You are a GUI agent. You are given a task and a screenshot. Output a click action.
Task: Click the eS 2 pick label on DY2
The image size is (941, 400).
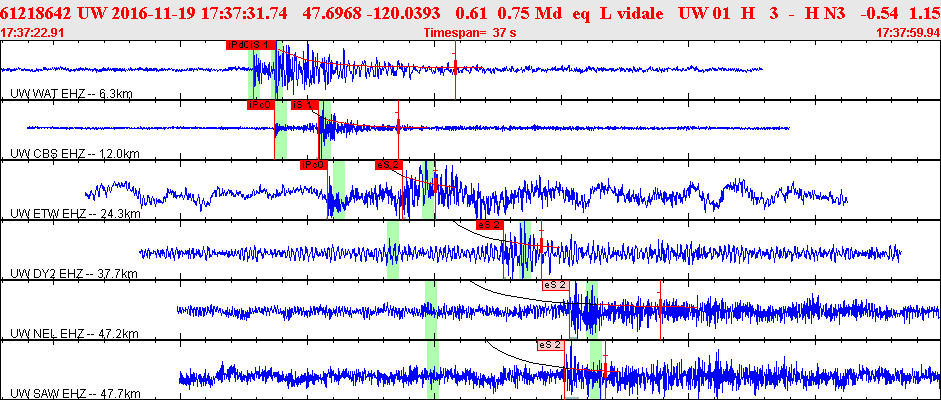489,225
